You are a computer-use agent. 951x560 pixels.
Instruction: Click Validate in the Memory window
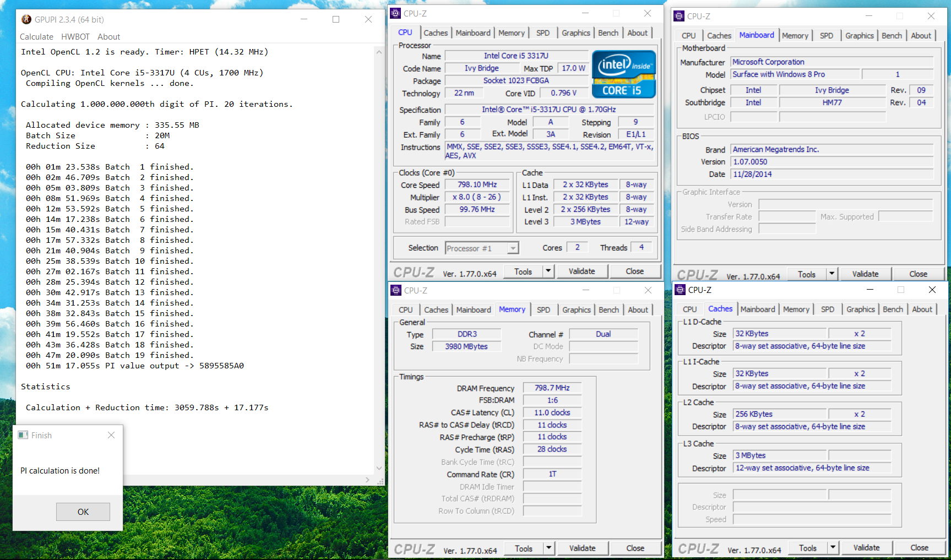[582, 548]
